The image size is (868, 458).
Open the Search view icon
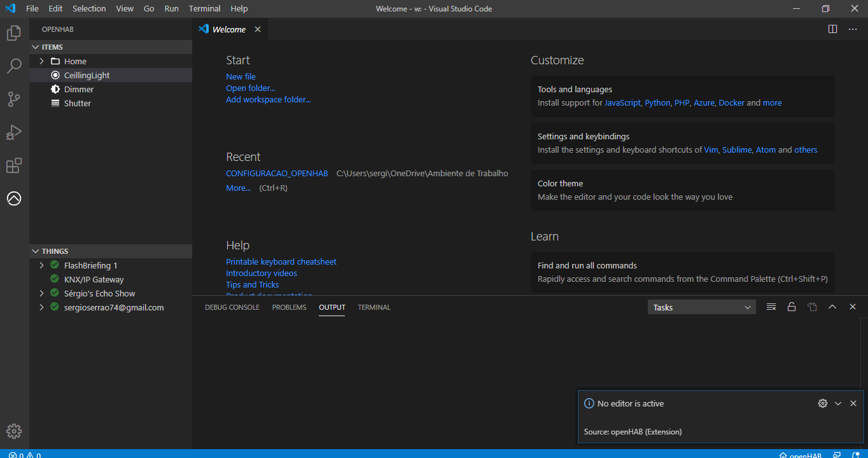pyautogui.click(x=14, y=66)
